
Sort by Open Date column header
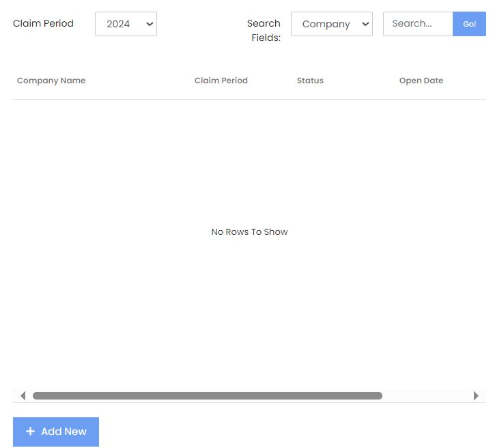[421, 81]
